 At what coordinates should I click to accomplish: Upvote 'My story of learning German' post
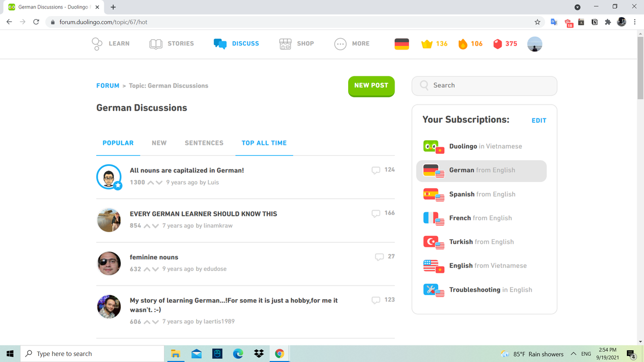click(x=147, y=322)
